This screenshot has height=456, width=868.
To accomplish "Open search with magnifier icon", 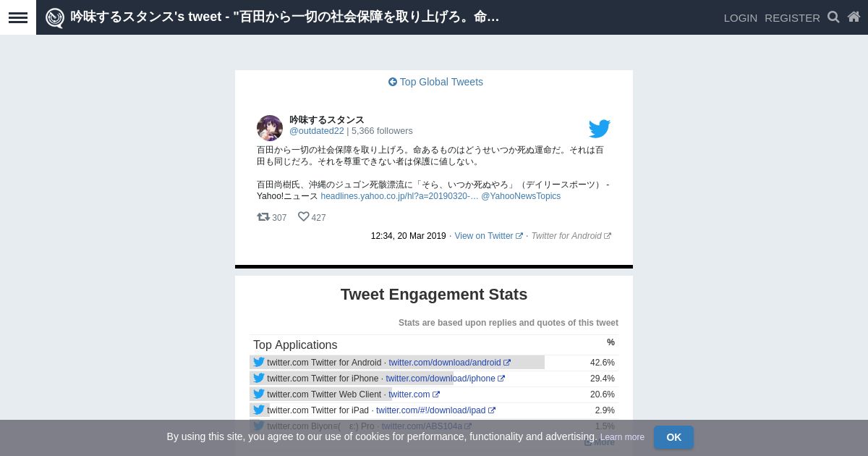I will [833, 17].
